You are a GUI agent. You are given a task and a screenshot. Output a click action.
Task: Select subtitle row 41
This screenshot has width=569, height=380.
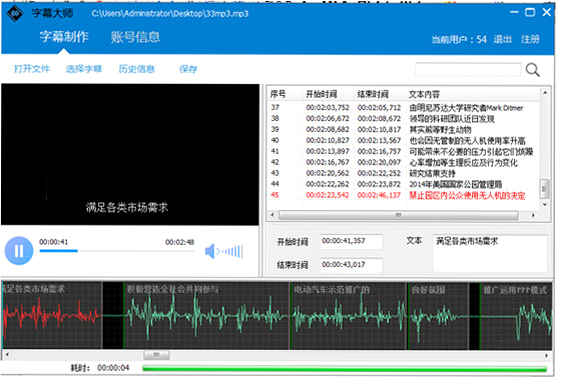(x=404, y=151)
